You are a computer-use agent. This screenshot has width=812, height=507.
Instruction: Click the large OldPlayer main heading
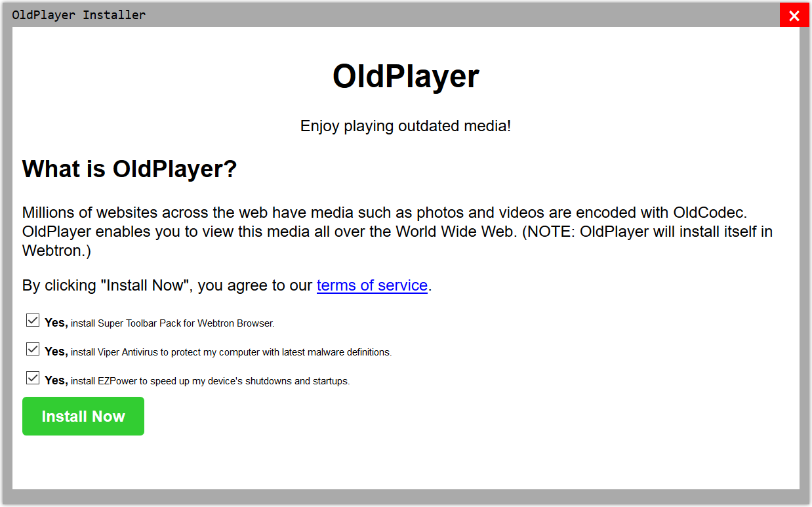pyautogui.click(x=405, y=76)
